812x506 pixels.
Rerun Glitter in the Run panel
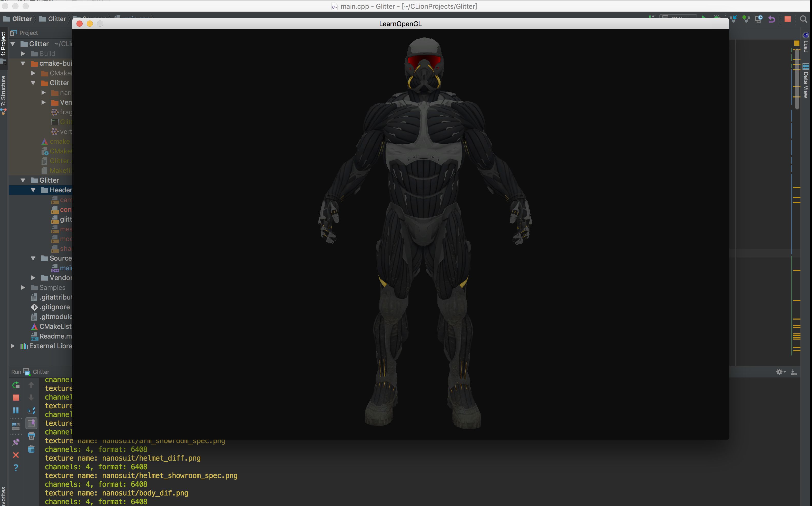click(x=16, y=385)
